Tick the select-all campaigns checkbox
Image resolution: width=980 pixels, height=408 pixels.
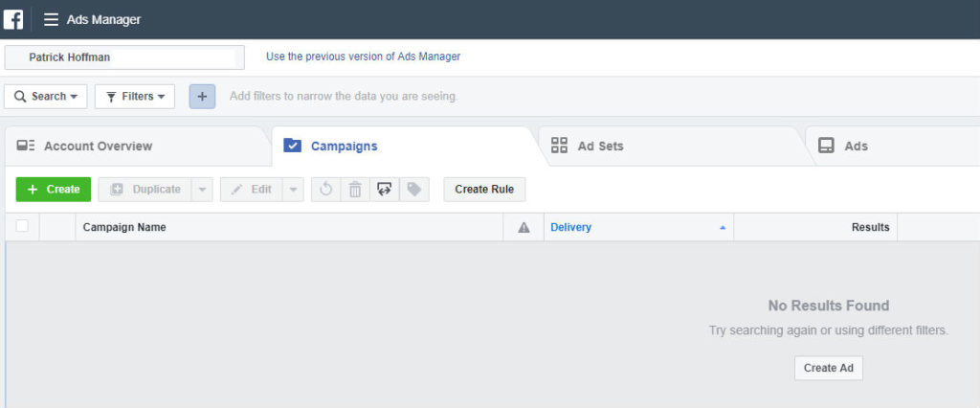[22, 227]
